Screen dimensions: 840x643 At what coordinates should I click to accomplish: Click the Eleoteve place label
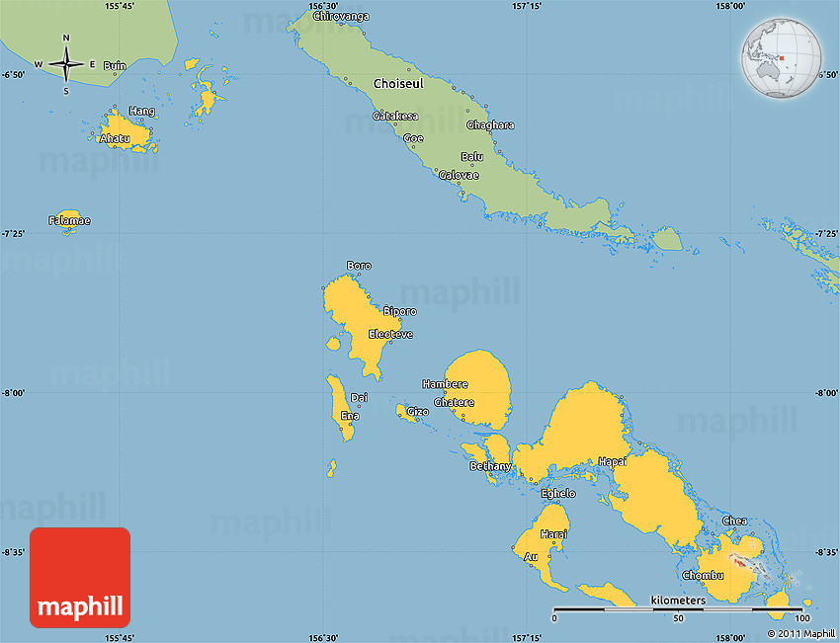(390, 335)
